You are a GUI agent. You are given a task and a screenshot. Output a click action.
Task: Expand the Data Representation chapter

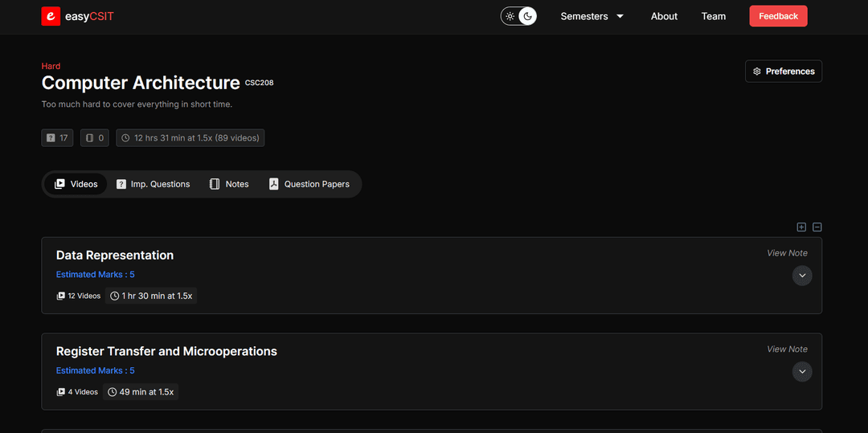click(801, 276)
